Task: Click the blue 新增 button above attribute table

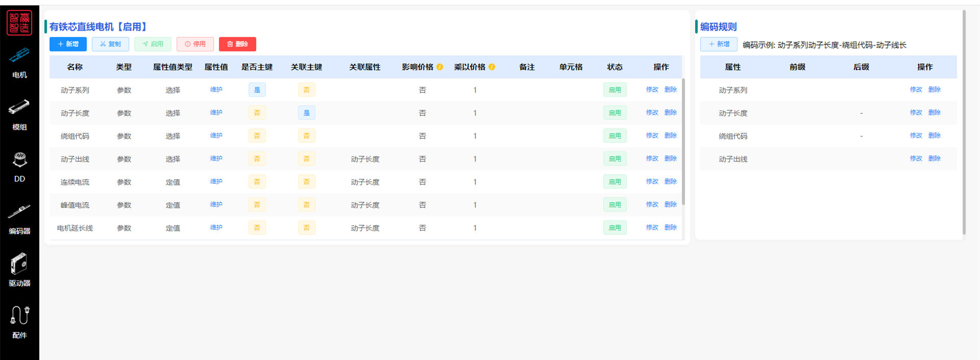Action: point(68,44)
